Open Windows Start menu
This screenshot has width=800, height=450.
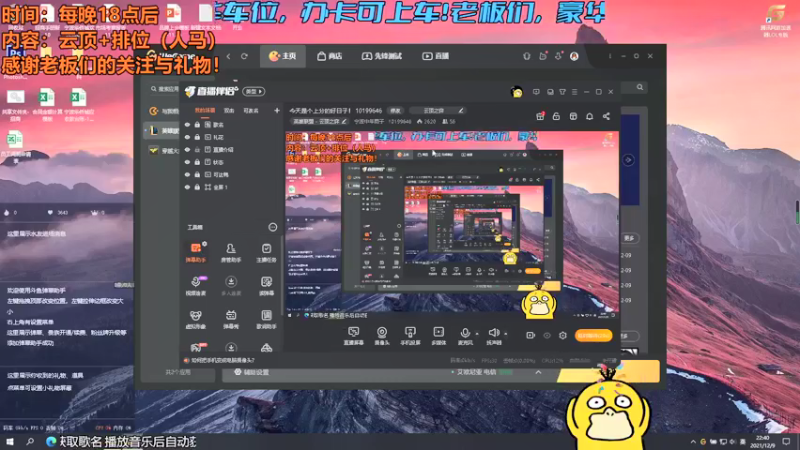click(x=10, y=441)
